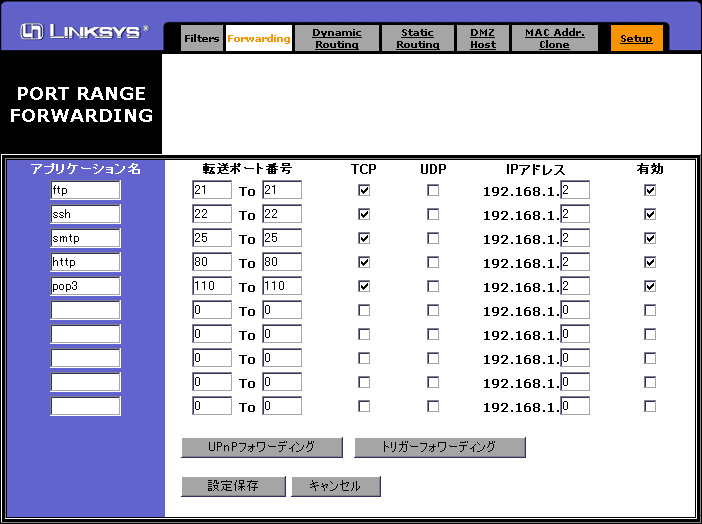Disable the smtp forwarding entry
This screenshot has height=524, width=702.
tap(650, 238)
